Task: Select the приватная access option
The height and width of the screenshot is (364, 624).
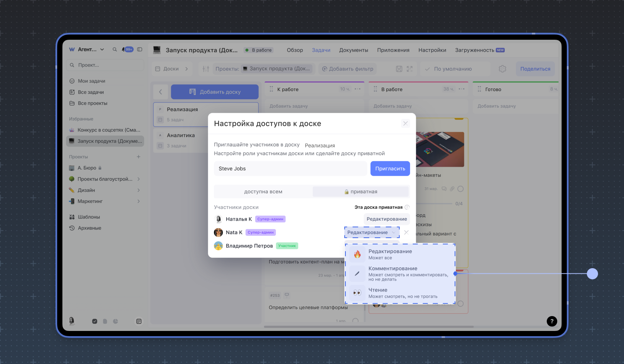Action: [361, 192]
